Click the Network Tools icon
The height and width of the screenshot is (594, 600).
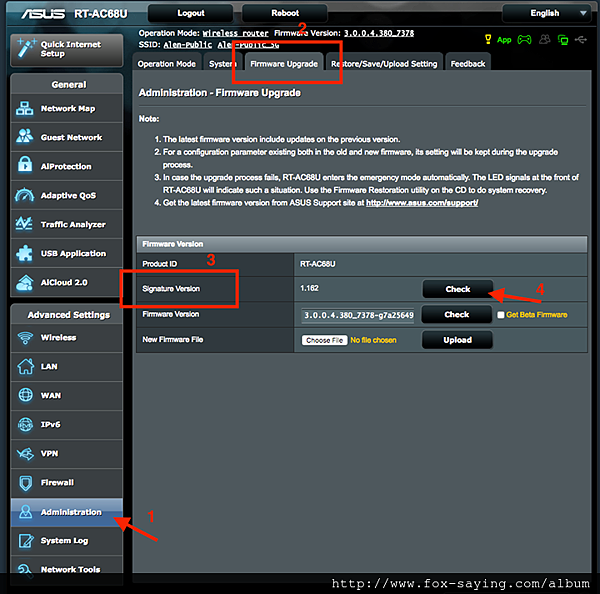[x=25, y=570]
